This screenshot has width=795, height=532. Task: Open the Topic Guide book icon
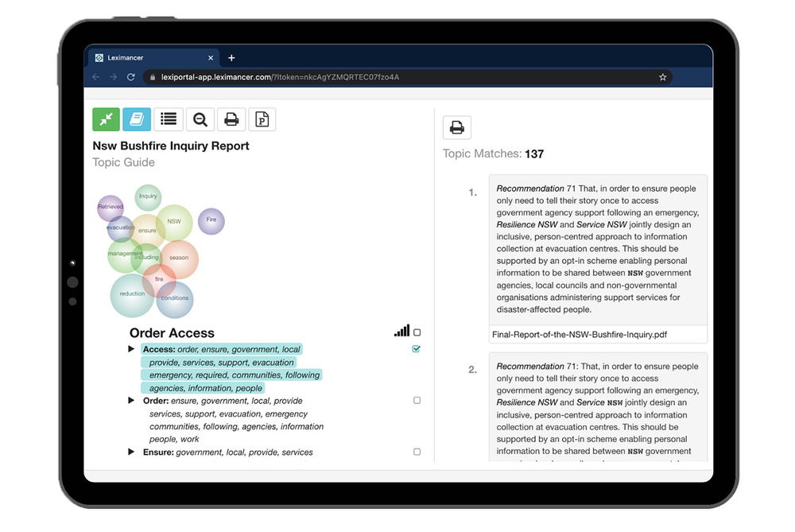(x=137, y=119)
